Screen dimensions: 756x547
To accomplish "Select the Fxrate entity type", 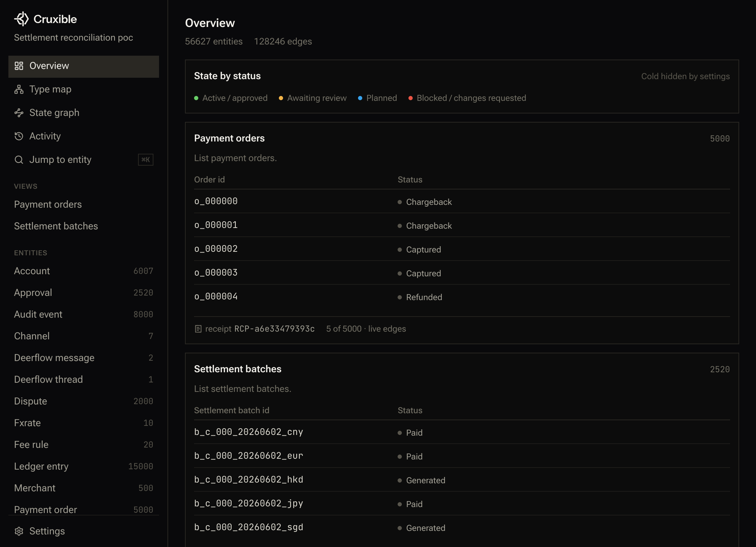I will tap(84, 423).
